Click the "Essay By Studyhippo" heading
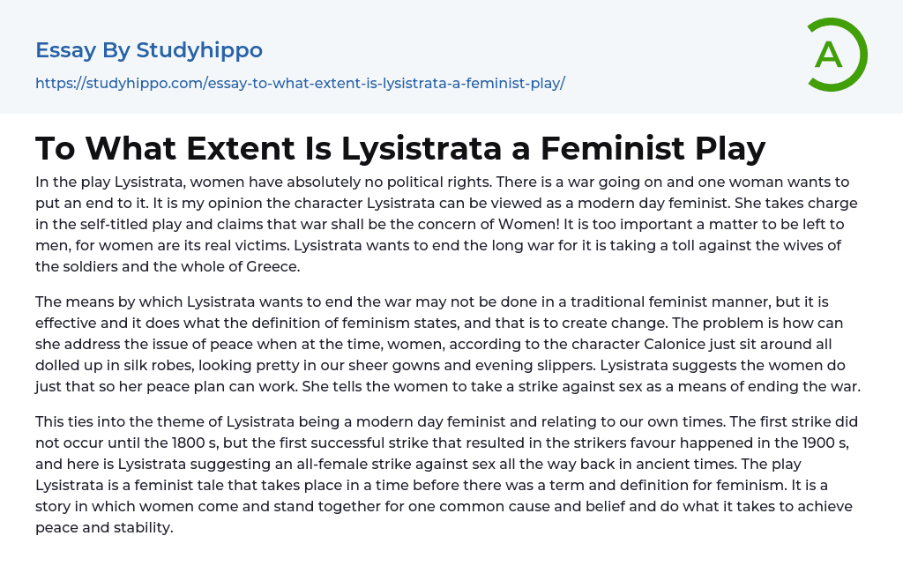The width and height of the screenshot is (903, 588). coord(149,50)
